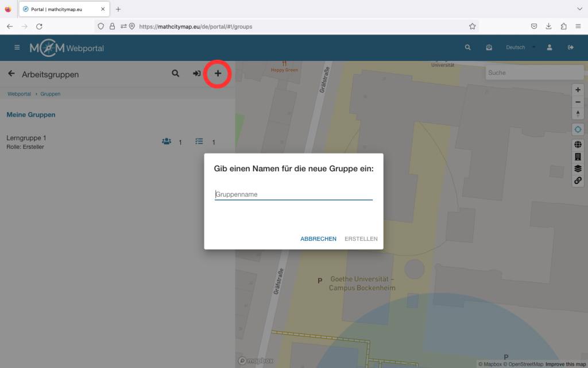
Task: Open search in Arbeitsgruppen panel
Action: (x=176, y=74)
